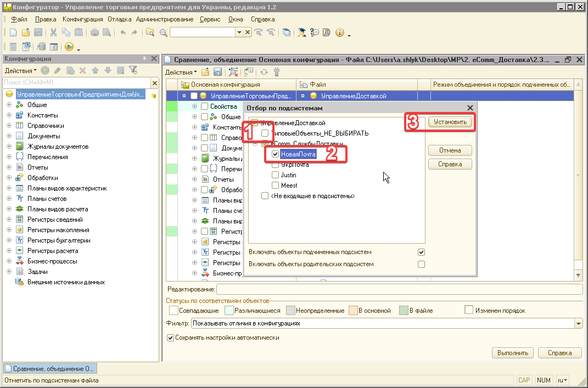
Task: Expand the Справочники node in configuration tree
Action: (9, 126)
